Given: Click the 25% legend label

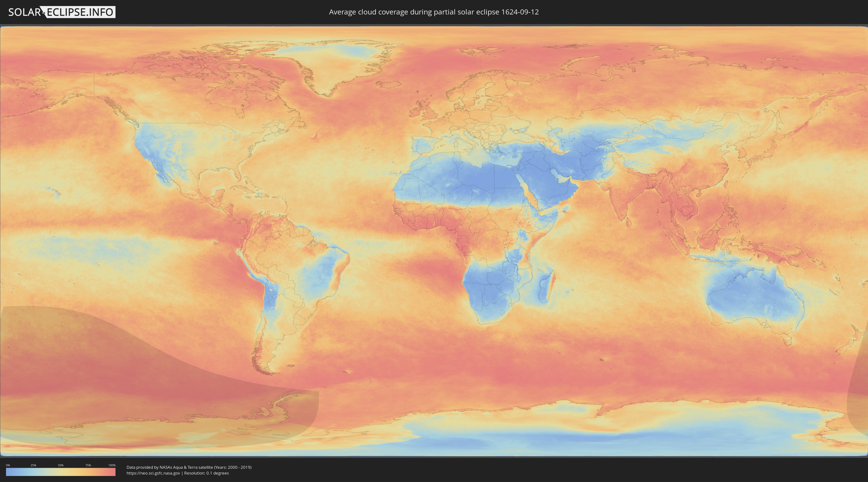Looking at the screenshot, I should point(33,465).
